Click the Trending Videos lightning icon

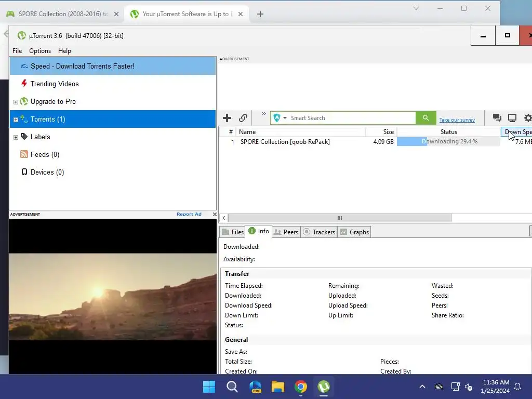tap(24, 84)
